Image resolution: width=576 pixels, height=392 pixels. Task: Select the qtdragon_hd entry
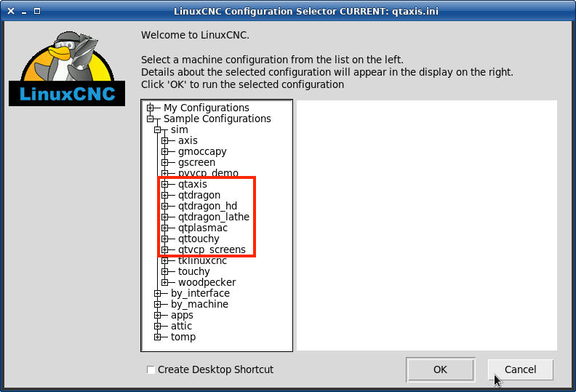click(207, 206)
